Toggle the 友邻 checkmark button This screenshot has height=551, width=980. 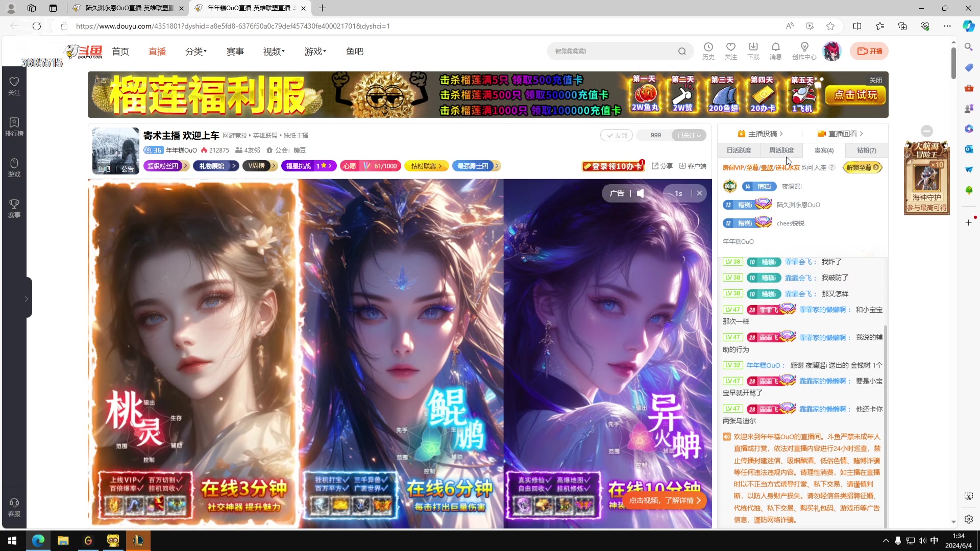(617, 135)
